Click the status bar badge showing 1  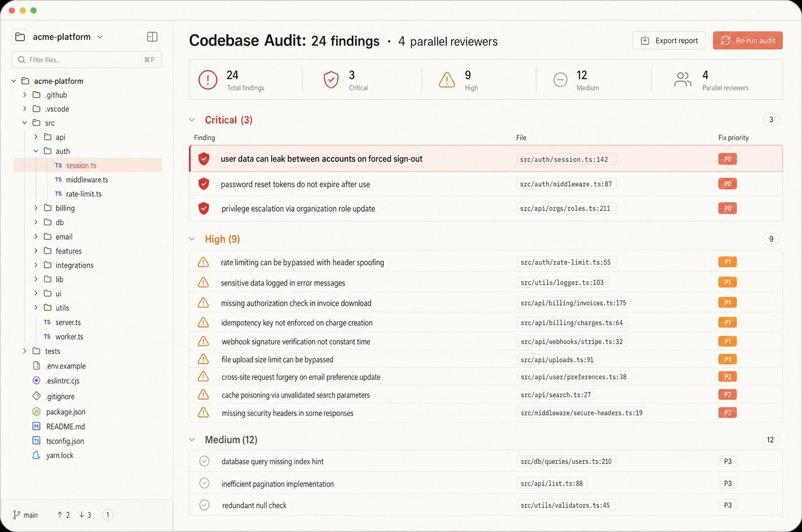click(107, 515)
